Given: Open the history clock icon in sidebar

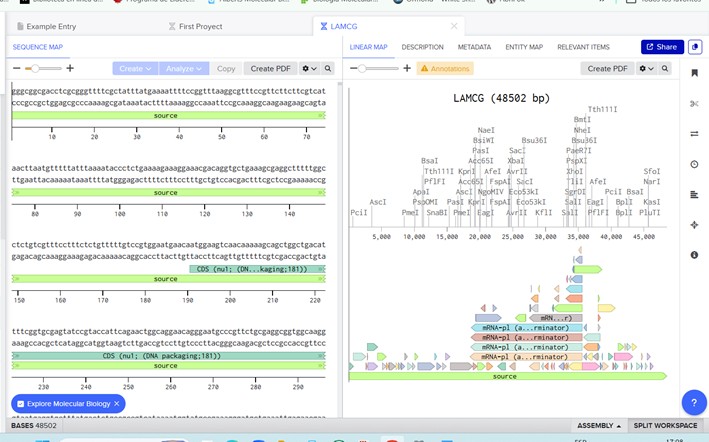Looking at the screenshot, I should [x=695, y=164].
